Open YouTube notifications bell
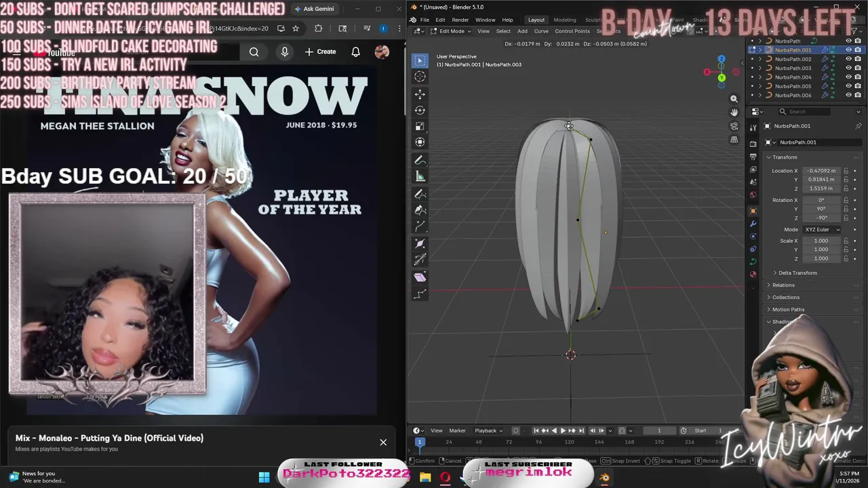Screen dimensions: 868x488 [355, 52]
